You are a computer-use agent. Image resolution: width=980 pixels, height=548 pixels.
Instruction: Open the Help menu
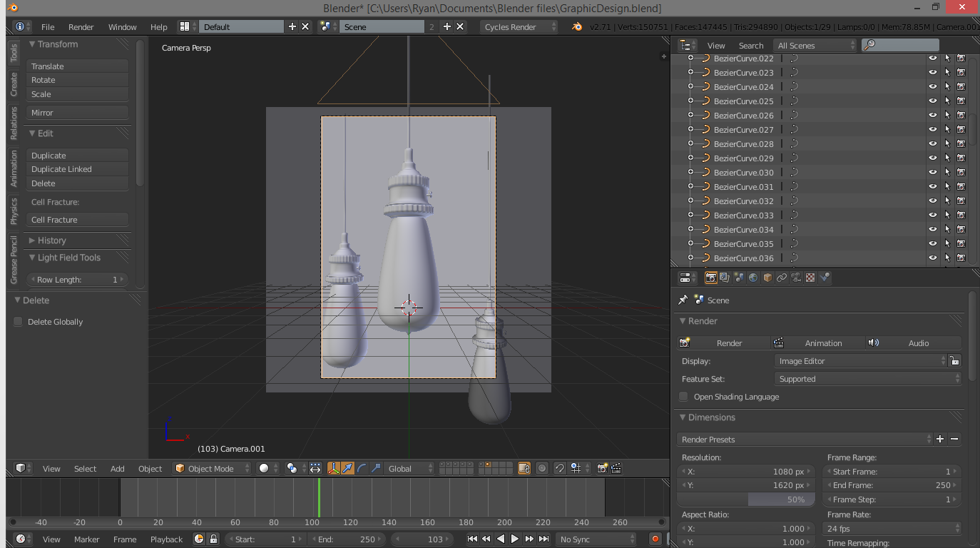[x=158, y=26]
